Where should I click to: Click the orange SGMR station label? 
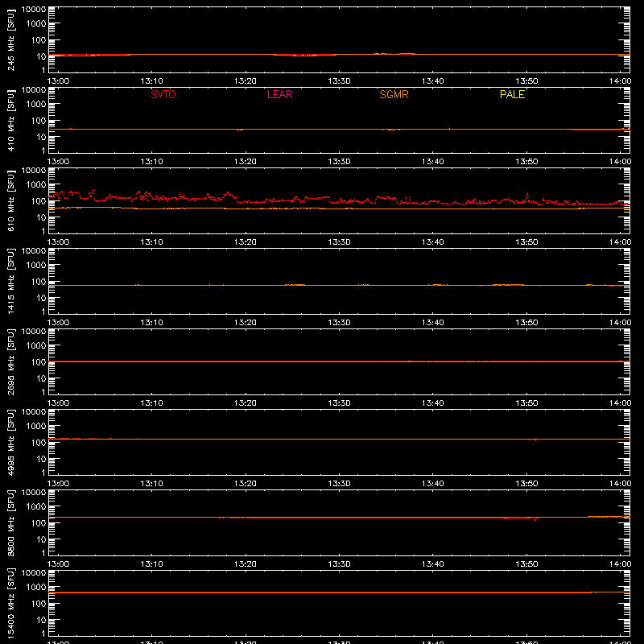394,94
